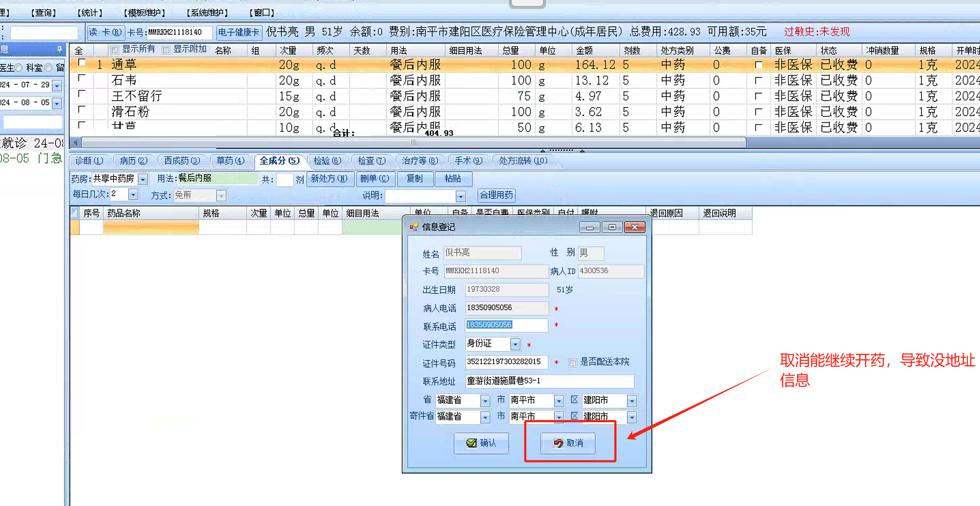This screenshot has height=506, width=980.
Task: Click the red arrow 取消 cancel icon
Action: pos(558,443)
